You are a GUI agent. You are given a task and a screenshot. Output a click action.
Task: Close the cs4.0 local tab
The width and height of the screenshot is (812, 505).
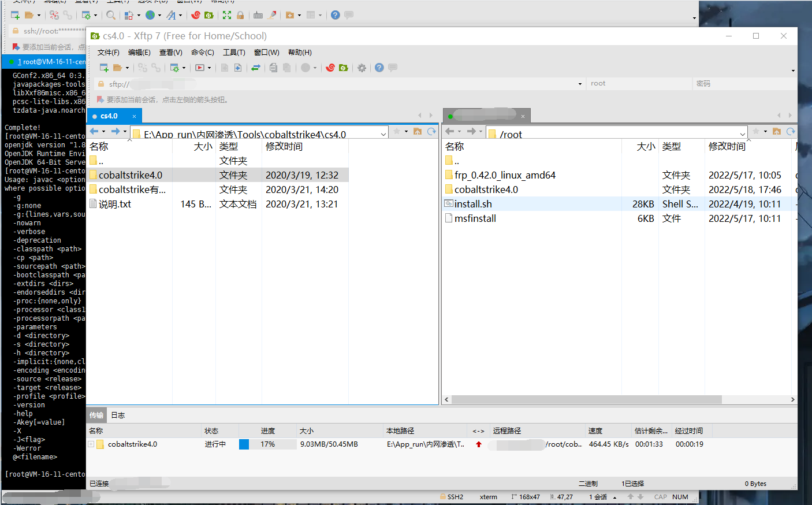coord(134,116)
